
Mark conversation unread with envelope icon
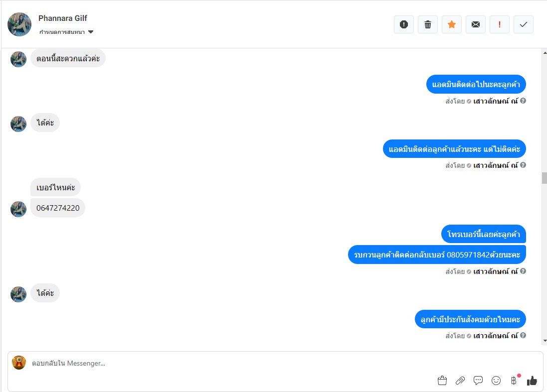tap(476, 24)
